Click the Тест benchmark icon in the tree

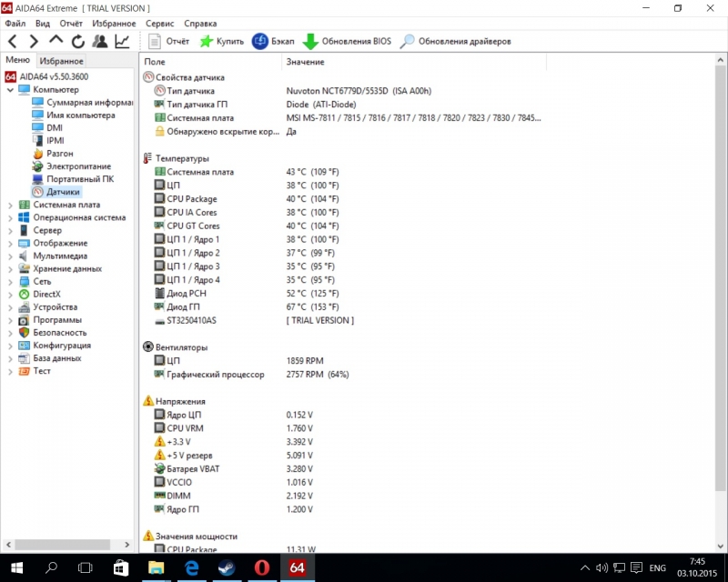24,371
